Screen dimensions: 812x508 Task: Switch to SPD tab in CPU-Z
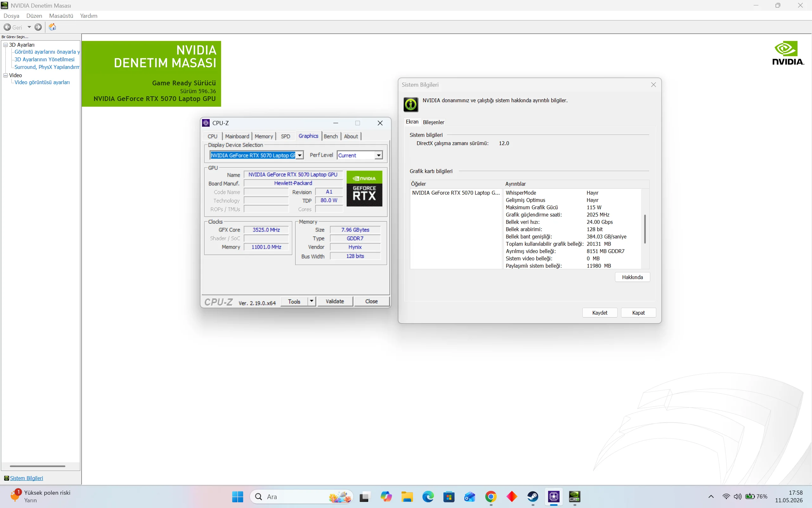pyautogui.click(x=285, y=136)
